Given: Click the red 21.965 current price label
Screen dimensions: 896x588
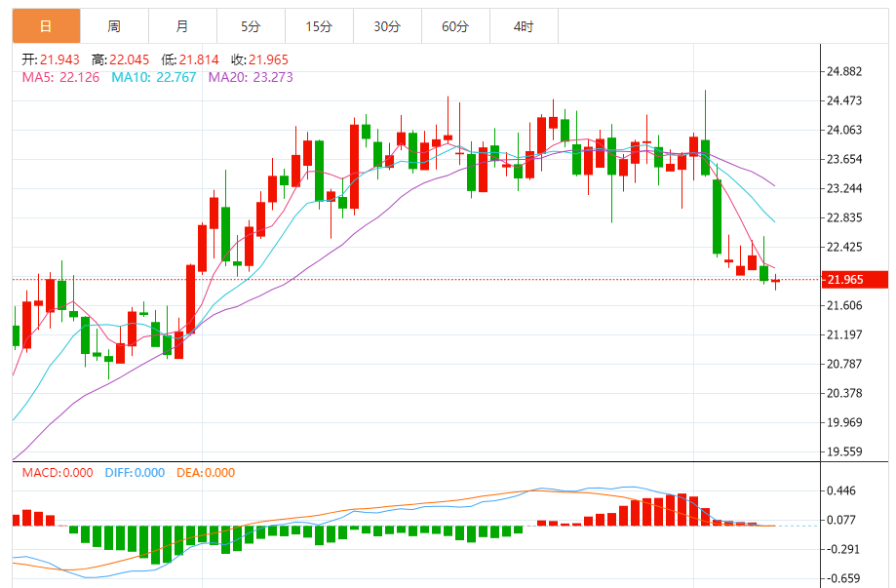Looking at the screenshot, I should tap(855, 280).
